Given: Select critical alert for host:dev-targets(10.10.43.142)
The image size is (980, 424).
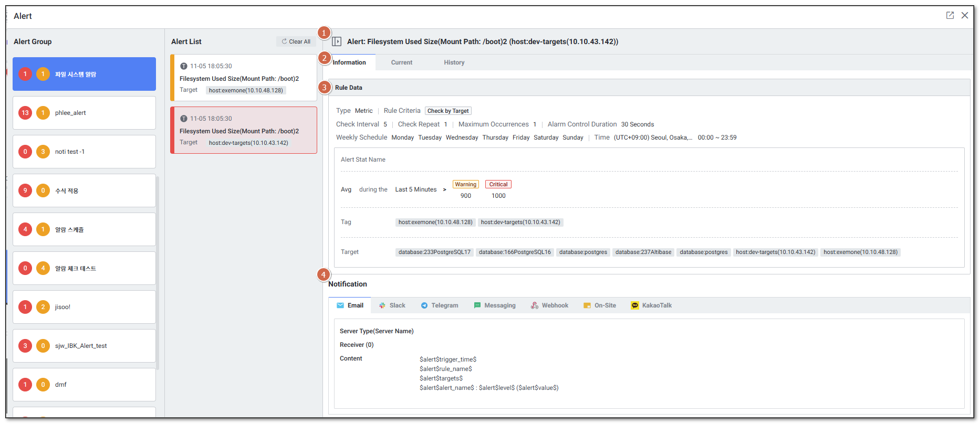Looking at the screenshot, I should (244, 130).
